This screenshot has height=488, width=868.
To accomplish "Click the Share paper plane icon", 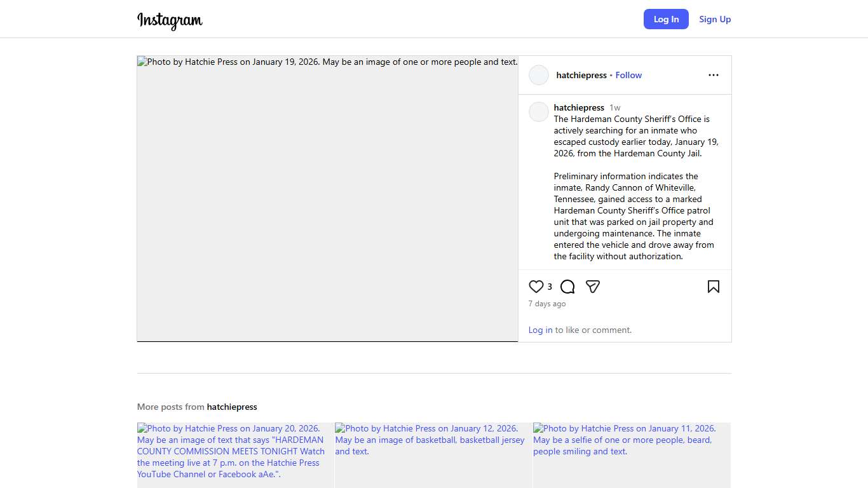I will coord(593,287).
